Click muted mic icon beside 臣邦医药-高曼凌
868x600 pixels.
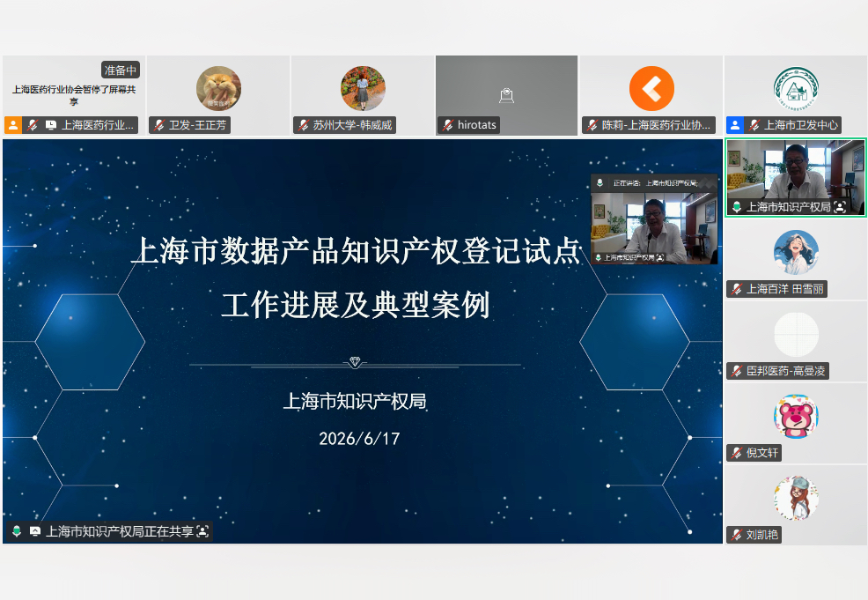[736, 371]
